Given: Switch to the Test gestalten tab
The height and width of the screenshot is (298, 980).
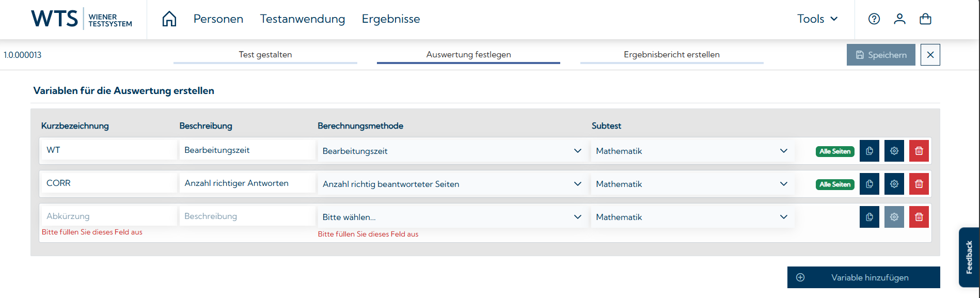Looking at the screenshot, I should 265,55.
